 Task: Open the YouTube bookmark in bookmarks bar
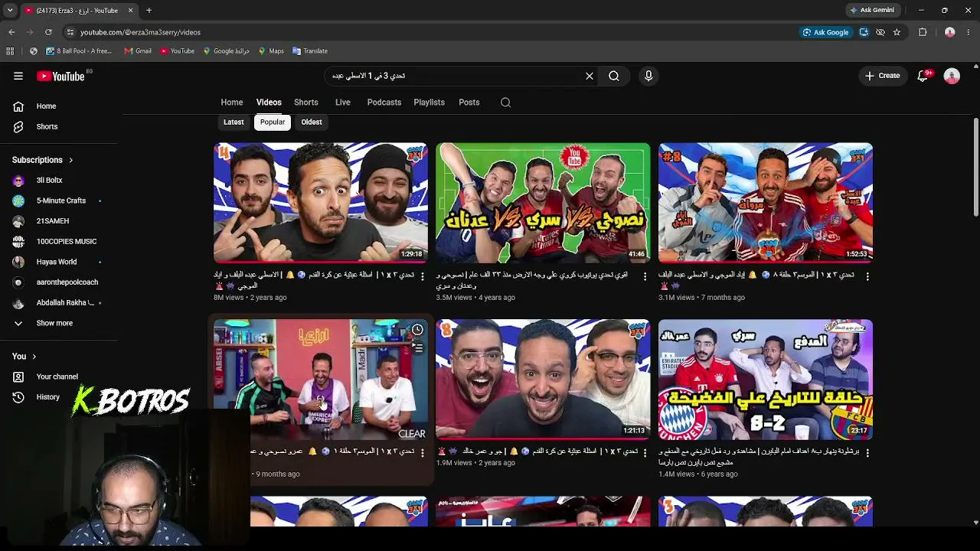pyautogui.click(x=177, y=51)
